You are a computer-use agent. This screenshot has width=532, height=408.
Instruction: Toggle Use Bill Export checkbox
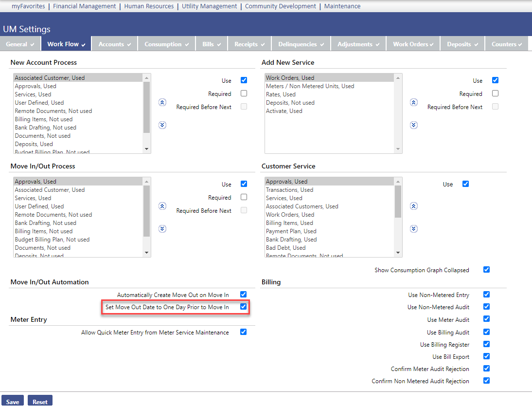[x=487, y=356]
